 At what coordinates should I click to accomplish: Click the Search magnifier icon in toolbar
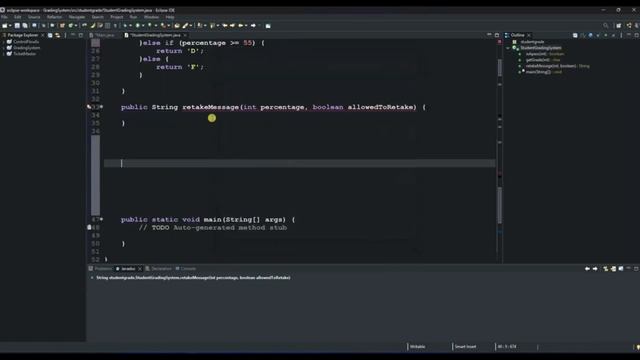point(606,25)
